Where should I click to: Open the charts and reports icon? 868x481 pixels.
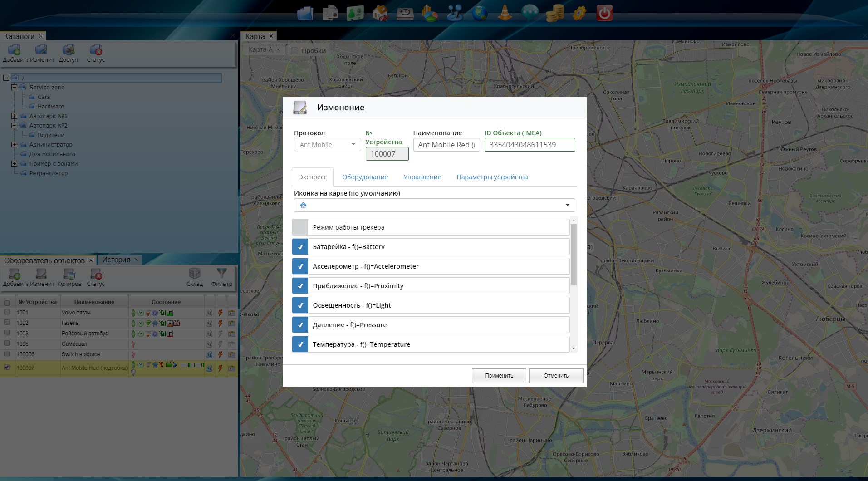click(x=430, y=13)
